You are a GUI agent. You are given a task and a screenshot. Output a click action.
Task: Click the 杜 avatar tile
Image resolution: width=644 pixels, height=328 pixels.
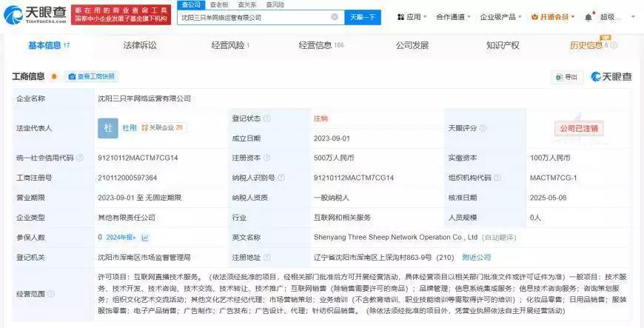pyautogui.click(x=108, y=128)
